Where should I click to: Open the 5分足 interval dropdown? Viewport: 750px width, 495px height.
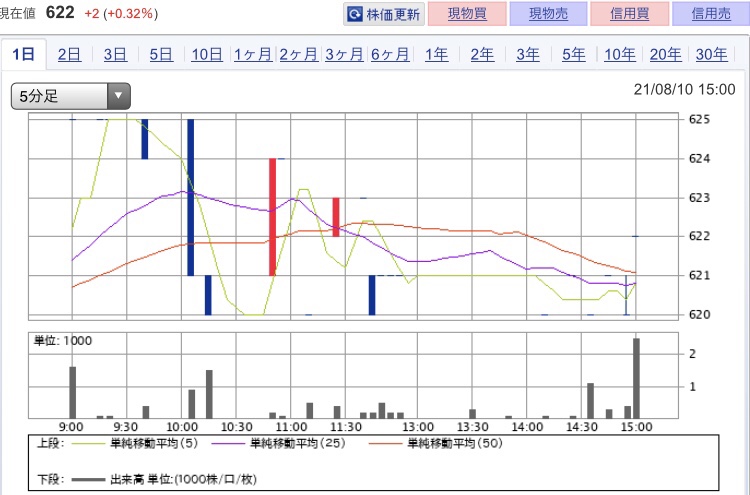tap(71, 96)
